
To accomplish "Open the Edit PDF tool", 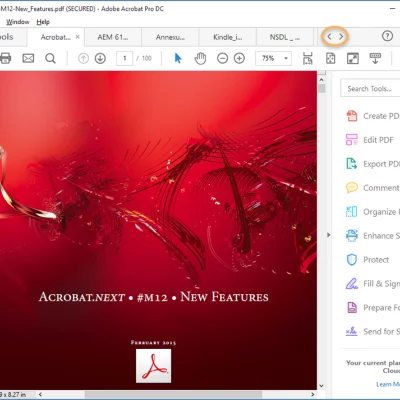I will point(370,140).
